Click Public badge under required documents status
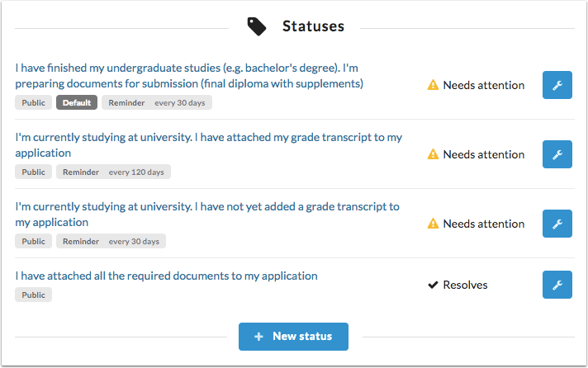Image resolution: width=588 pixels, height=368 pixels. (33, 295)
